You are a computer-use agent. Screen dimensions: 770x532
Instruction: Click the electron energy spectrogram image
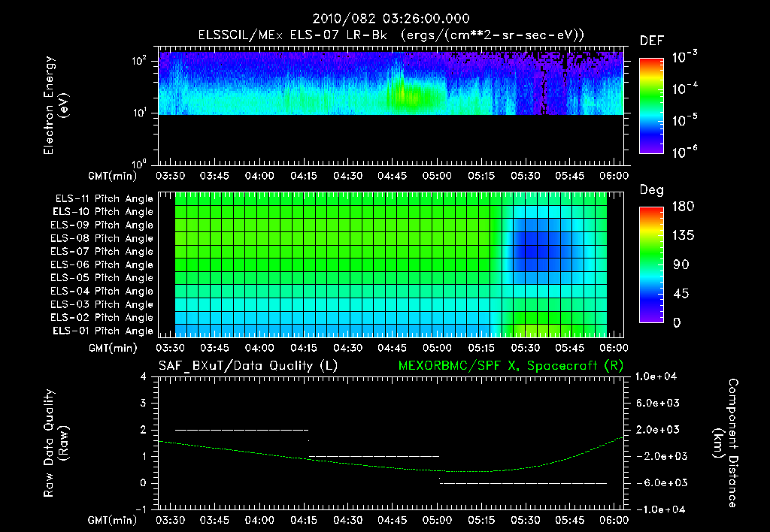click(x=391, y=83)
